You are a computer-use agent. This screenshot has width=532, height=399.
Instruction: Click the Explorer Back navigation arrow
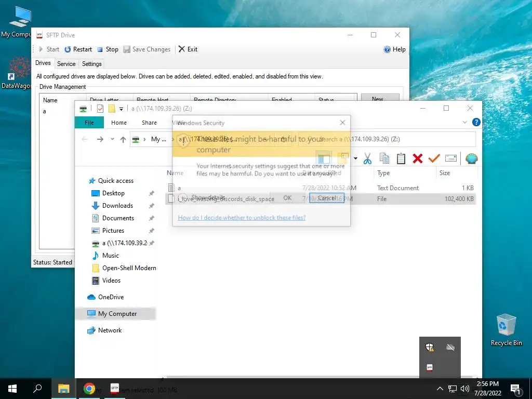click(85, 139)
